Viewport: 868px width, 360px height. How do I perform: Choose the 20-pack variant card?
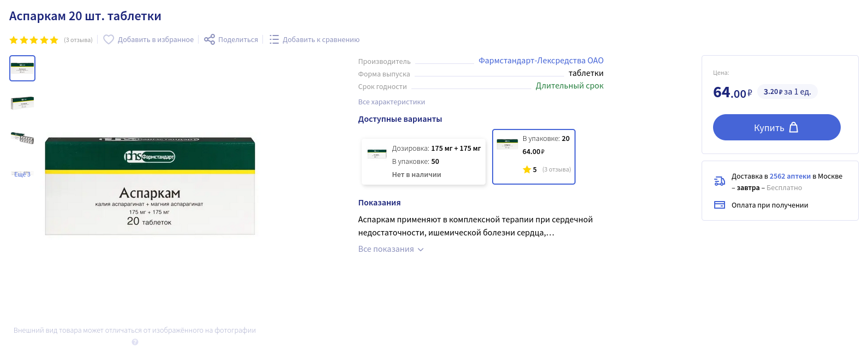coord(534,157)
